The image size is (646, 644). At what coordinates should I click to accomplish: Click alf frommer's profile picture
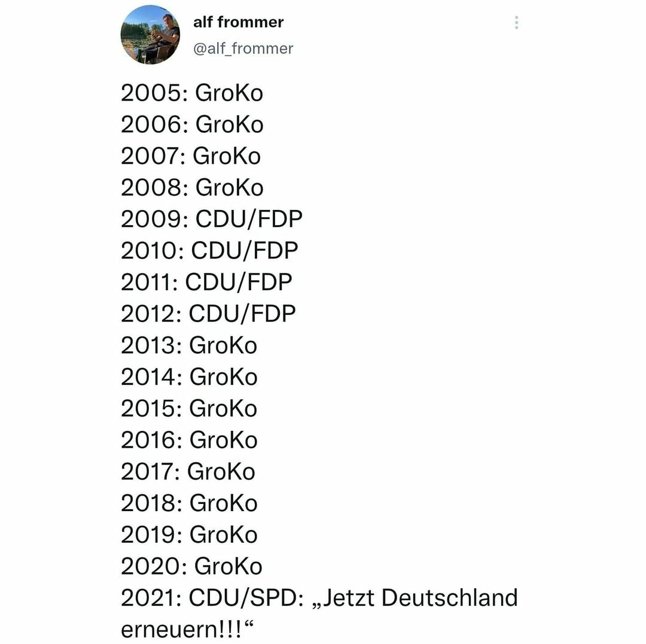click(x=150, y=35)
